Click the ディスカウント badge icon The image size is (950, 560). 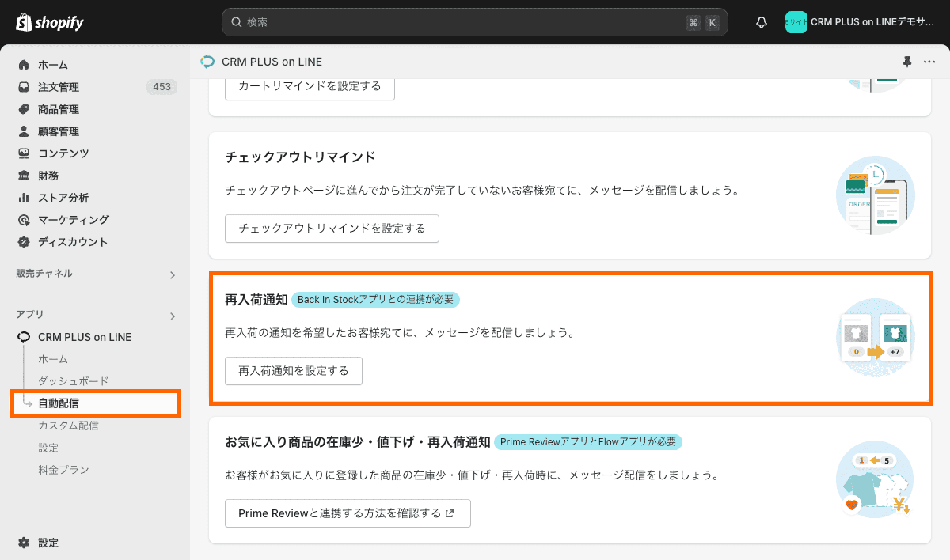[x=24, y=242]
